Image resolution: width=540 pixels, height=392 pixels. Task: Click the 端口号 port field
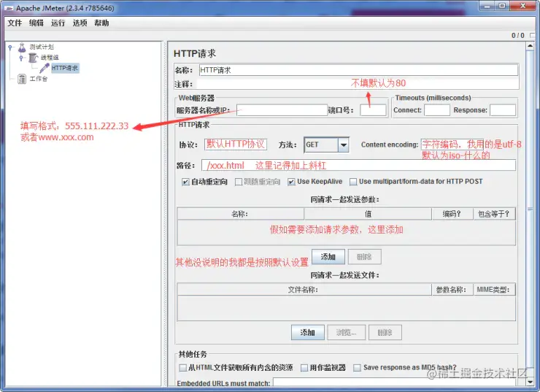click(x=373, y=110)
